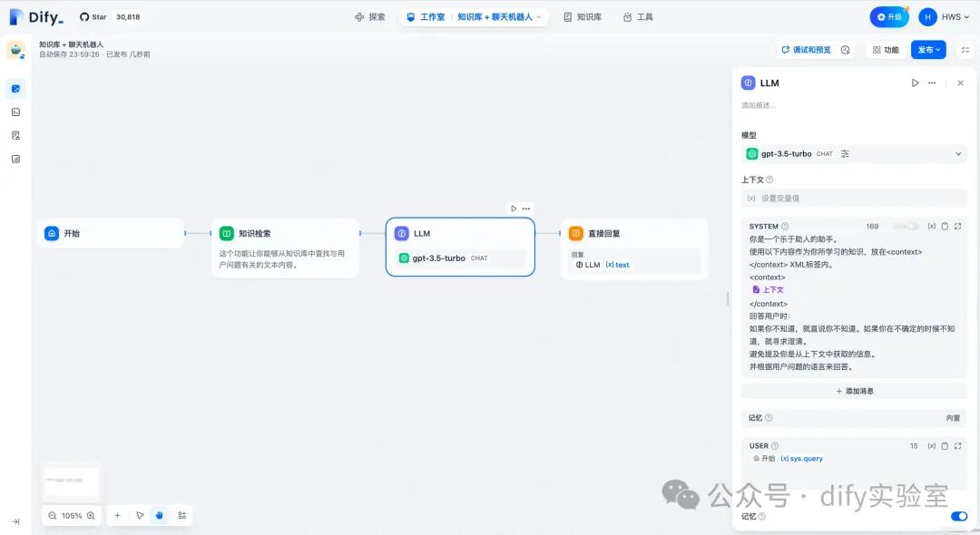The width and height of the screenshot is (980, 535).
Task: Close the LLM settings panel
Action: point(961,83)
